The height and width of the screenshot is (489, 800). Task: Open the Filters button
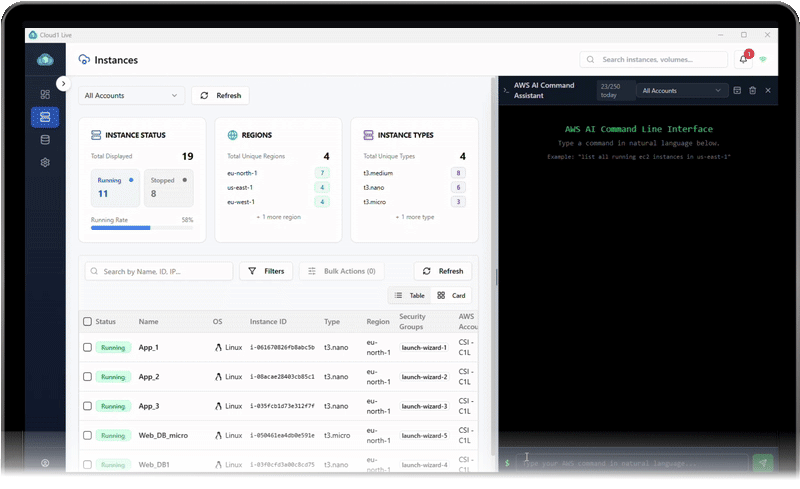(x=266, y=272)
